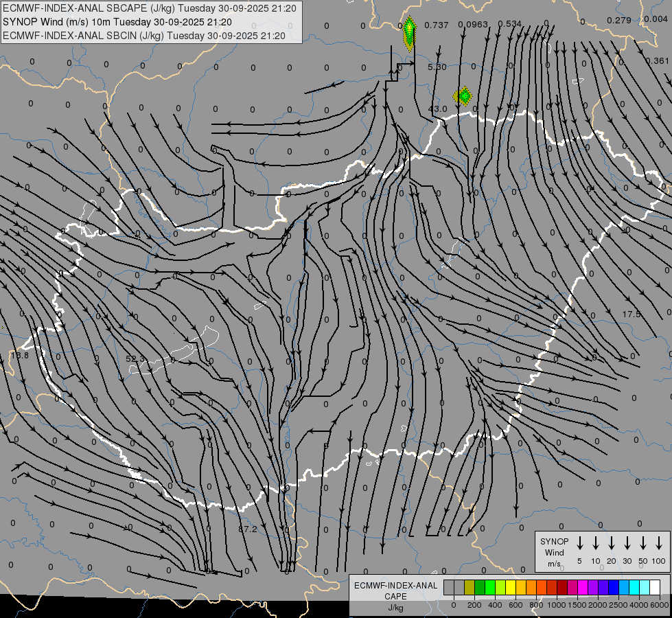Click the 17.5 value on the map

(632, 314)
